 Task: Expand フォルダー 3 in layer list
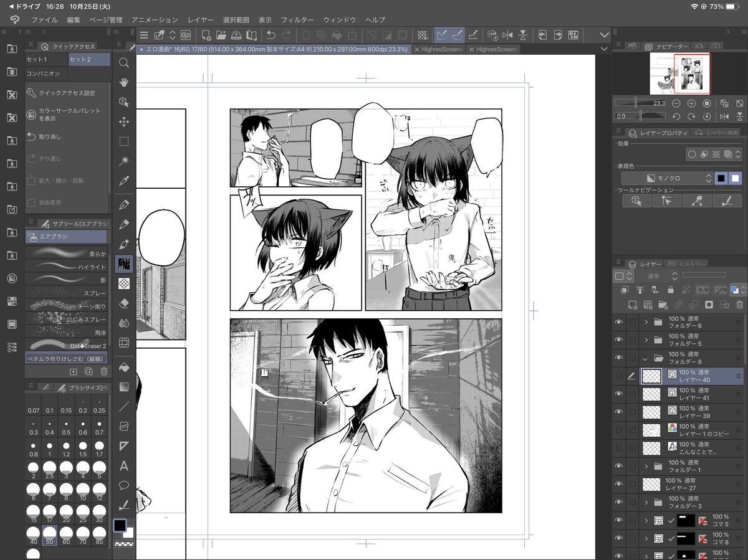click(646, 502)
